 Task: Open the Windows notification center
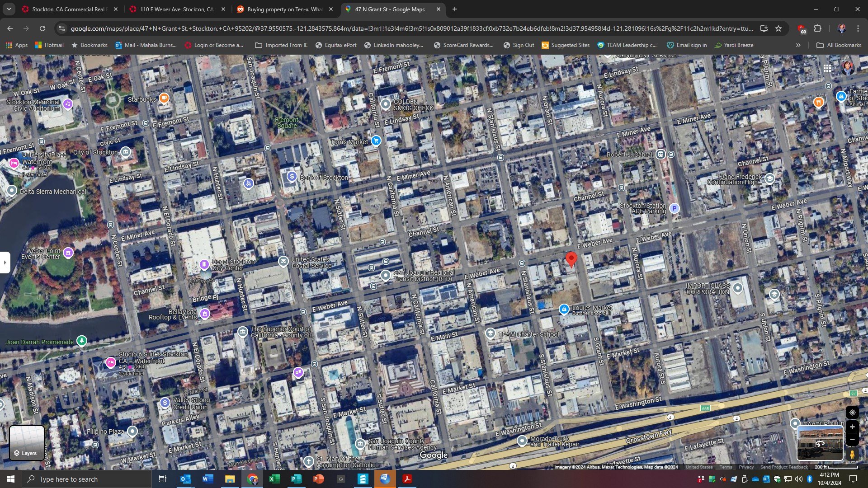[x=853, y=479]
